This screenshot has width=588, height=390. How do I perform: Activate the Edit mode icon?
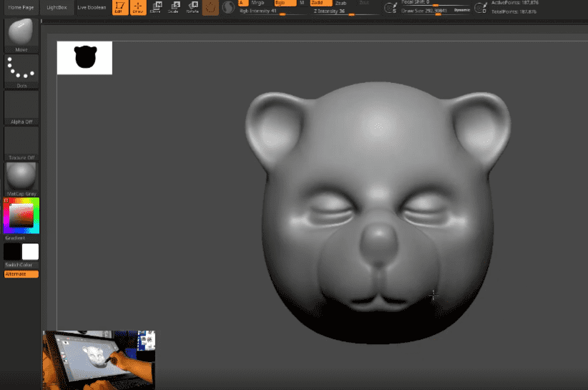(120, 7)
